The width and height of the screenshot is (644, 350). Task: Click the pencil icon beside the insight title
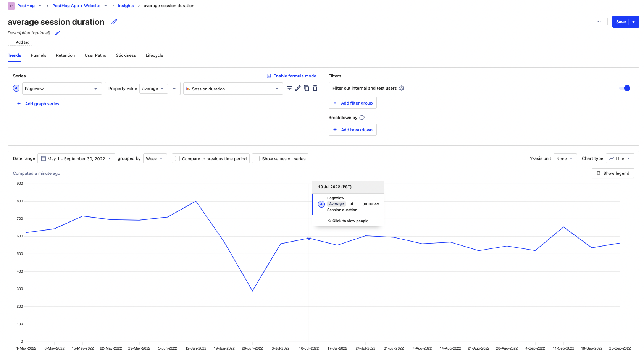pyautogui.click(x=114, y=22)
